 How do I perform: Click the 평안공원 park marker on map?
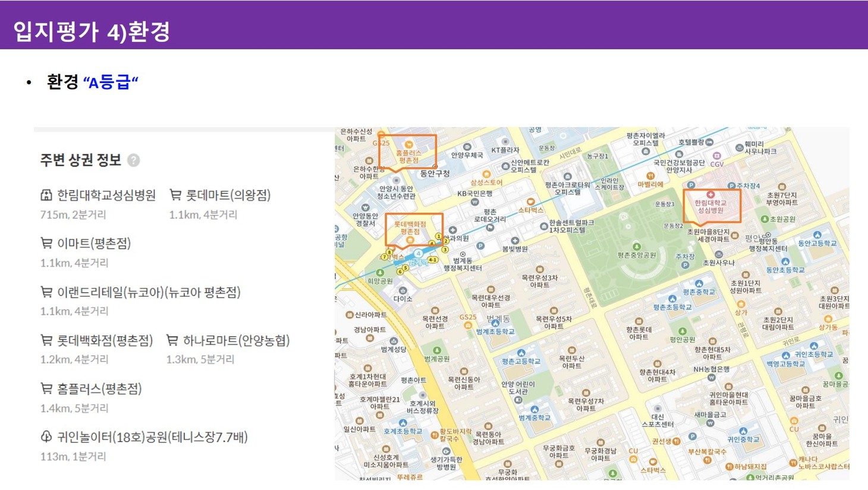[682, 331]
